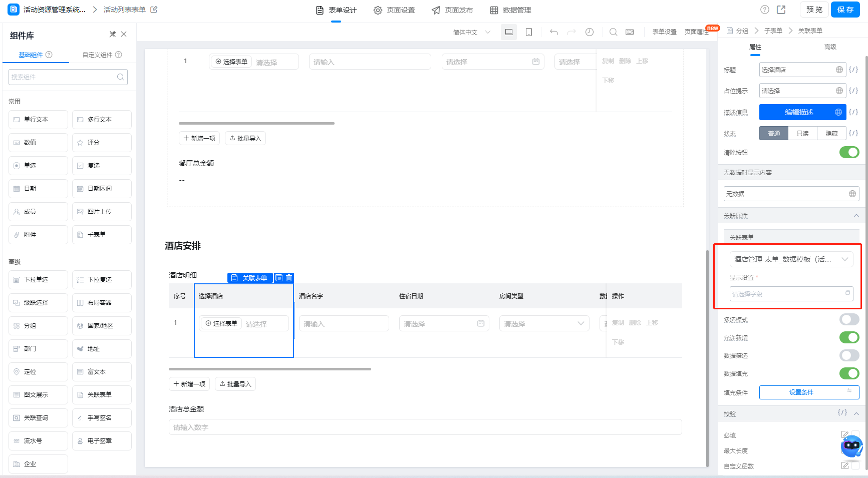The width and height of the screenshot is (868, 478).
Task: Click the 无数据 text input
Action: [791, 194]
